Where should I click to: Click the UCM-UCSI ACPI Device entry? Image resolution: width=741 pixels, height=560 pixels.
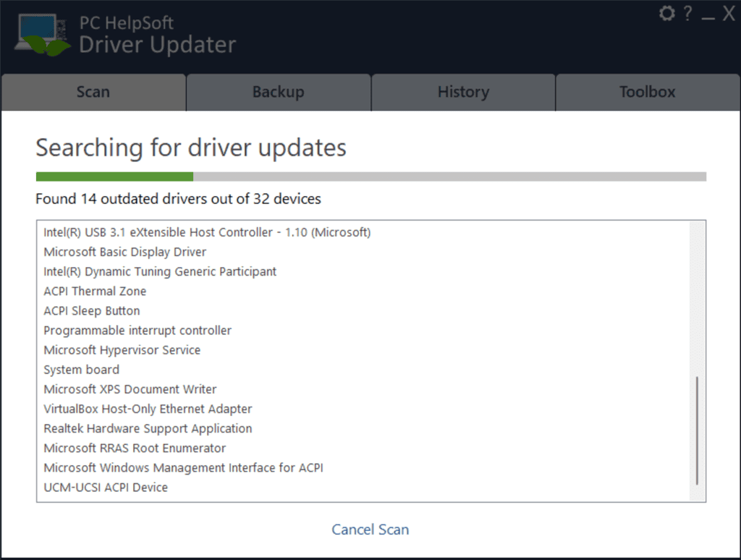pos(106,487)
